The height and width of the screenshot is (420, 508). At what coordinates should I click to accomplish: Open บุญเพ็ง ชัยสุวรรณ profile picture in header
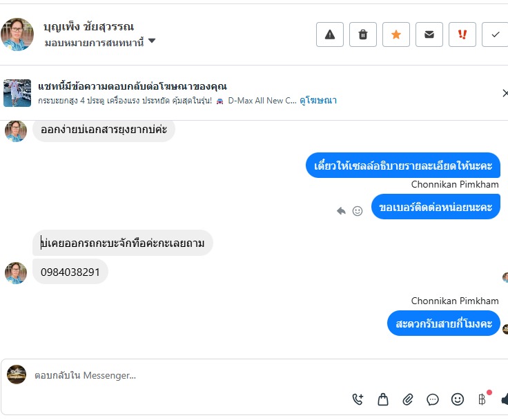(17, 34)
